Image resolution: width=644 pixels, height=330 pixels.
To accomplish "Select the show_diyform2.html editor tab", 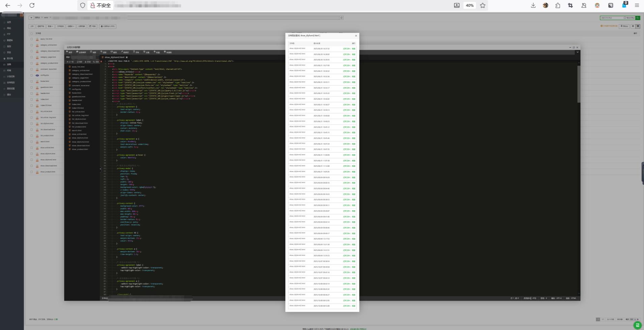I will click(114, 57).
